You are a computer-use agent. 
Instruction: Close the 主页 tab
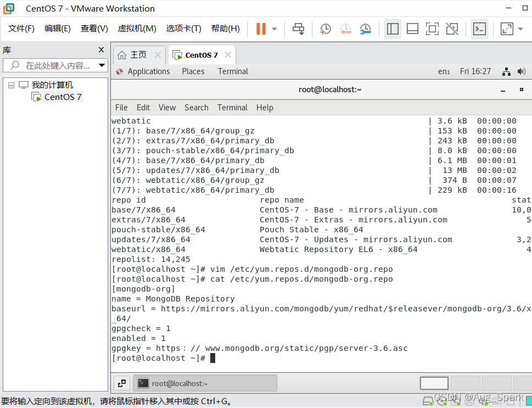(158, 55)
